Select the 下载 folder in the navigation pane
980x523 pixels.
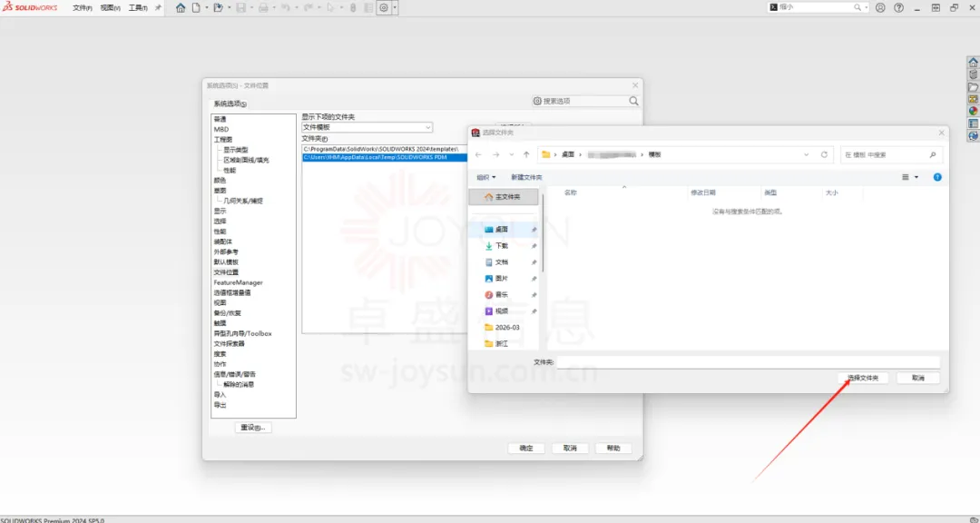[x=502, y=246]
